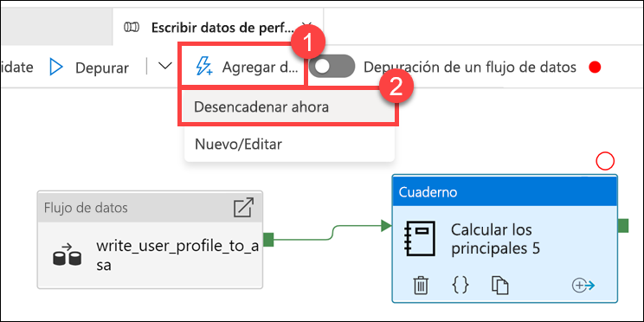
Task: Toggle the data flow debug switch
Action: (x=332, y=66)
